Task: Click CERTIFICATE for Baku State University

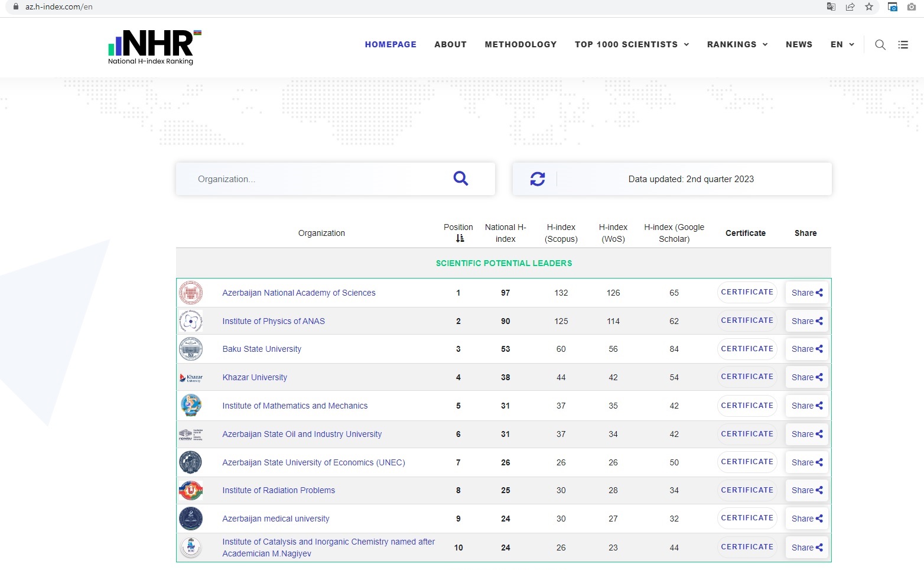Action: pyautogui.click(x=747, y=349)
